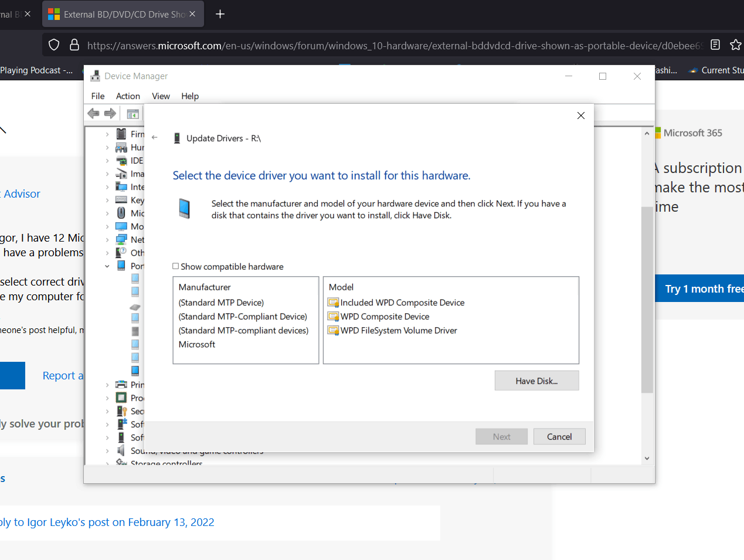Collapse the Portable Devices node
Viewport: 744px width, 560px height.
click(x=107, y=266)
